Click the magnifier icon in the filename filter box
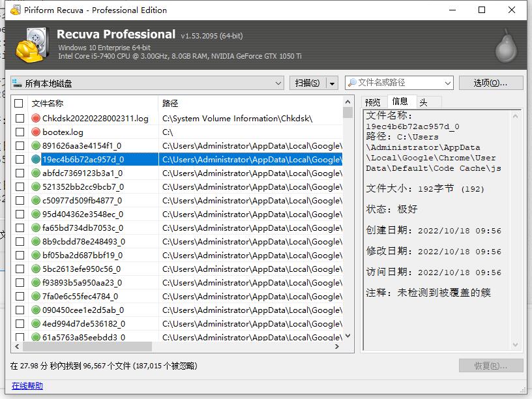The width and height of the screenshot is (532, 399). click(352, 82)
